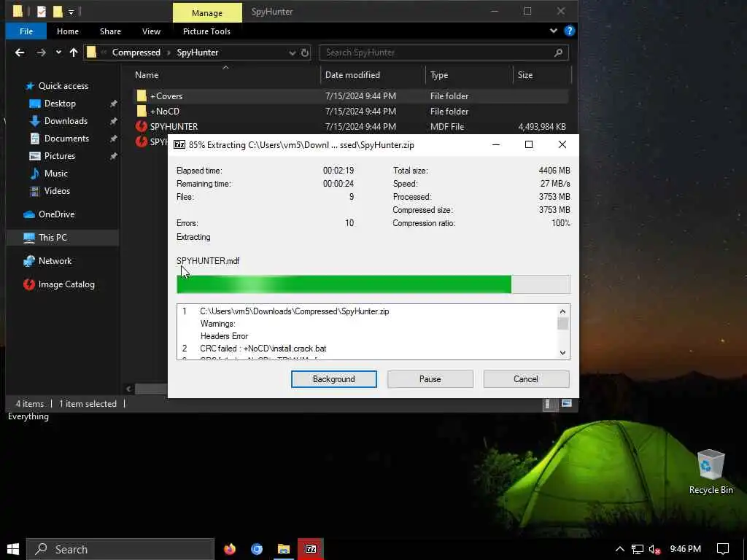747x560 pixels.
Task: Open Documents in navigation pane
Action: point(66,139)
